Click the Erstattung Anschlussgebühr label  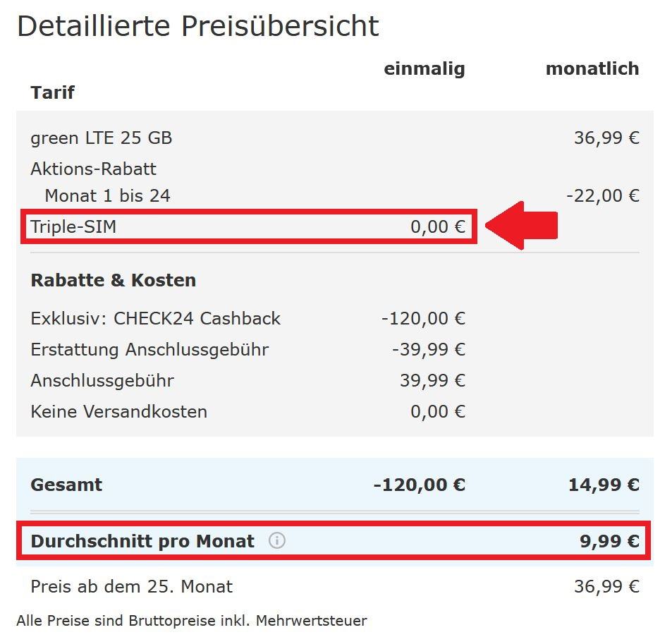pos(149,349)
